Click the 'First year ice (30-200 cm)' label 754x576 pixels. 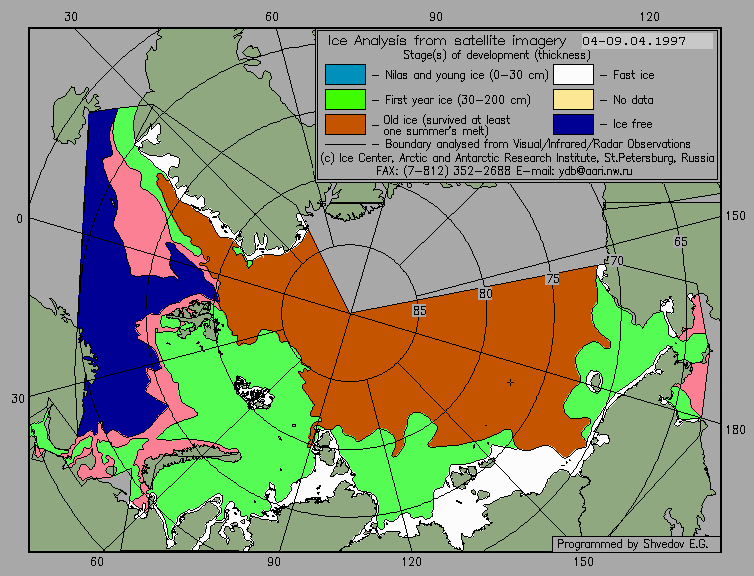(458, 100)
